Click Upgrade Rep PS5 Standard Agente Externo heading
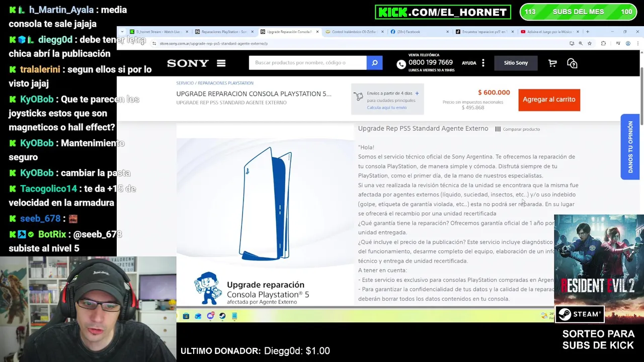The image size is (644, 362). (x=423, y=129)
